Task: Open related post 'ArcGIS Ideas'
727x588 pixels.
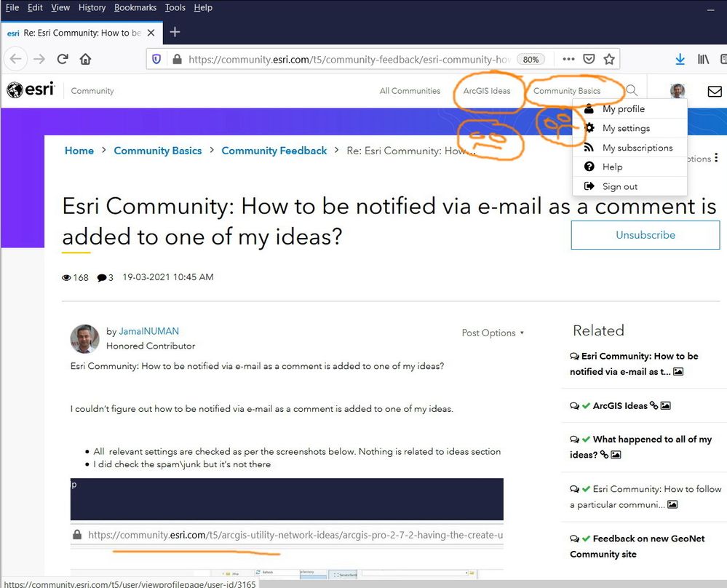Action: coord(619,406)
